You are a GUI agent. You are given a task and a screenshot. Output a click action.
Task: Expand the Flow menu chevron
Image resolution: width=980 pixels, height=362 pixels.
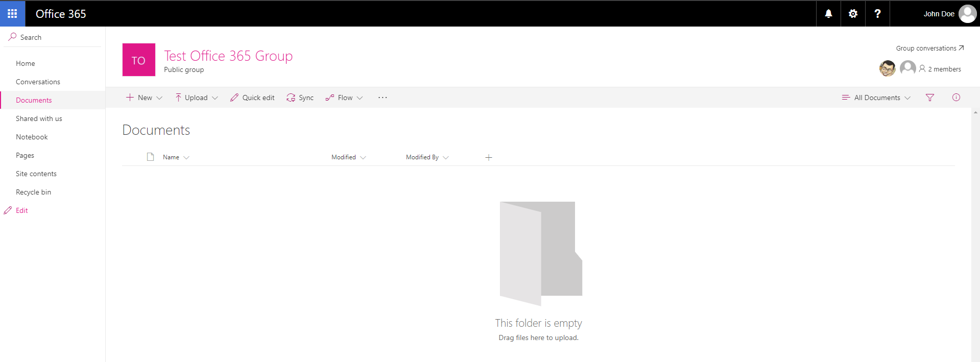pyautogui.click(x=360, y=98)
